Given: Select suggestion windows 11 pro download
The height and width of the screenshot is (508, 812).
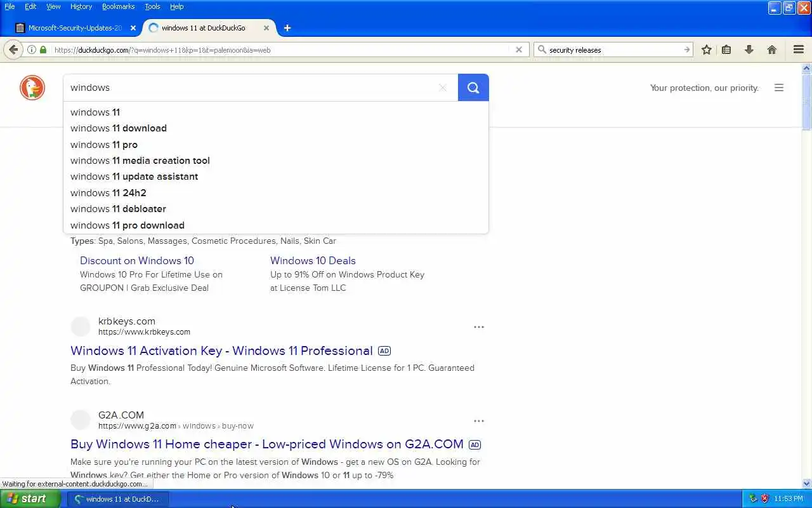Looking at the screenshot, I should (276, 225).
